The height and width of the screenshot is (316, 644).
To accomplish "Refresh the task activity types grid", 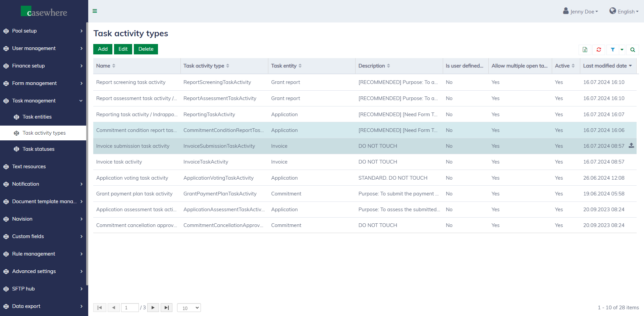I will [599, 50].
